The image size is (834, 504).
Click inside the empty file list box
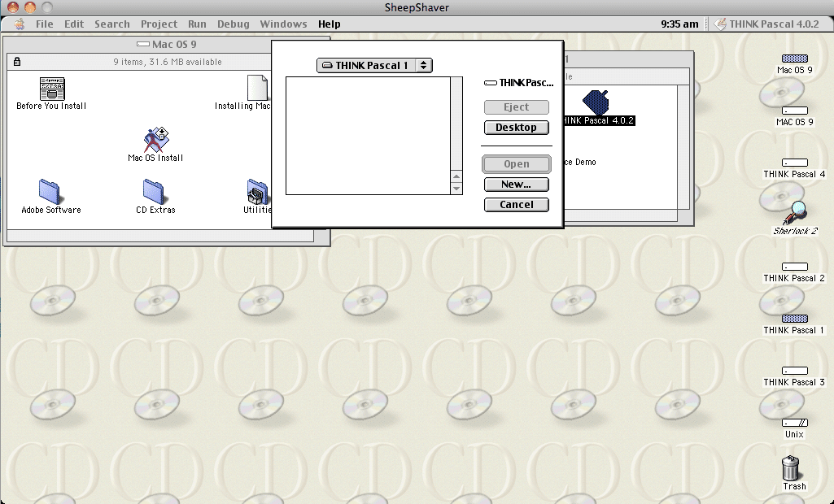click(x=368, y=136)
